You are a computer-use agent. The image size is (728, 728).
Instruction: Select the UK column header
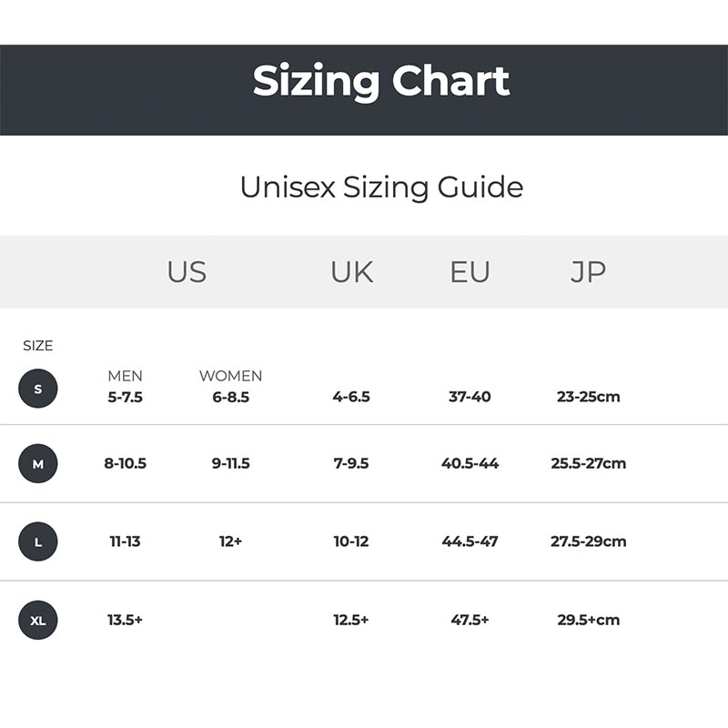[352, 271]
